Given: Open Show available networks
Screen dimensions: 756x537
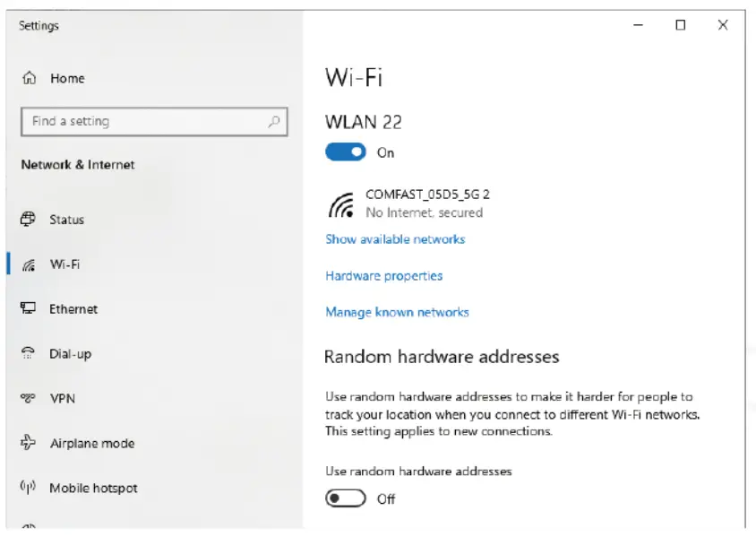Looking at the screenshot, I should [x=395, y=239].
